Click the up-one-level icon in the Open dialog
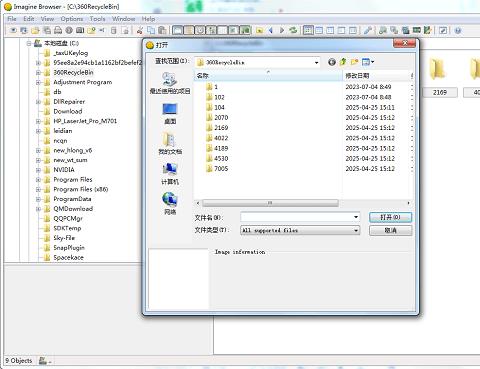The image size is (480, 369). point(343,62)
